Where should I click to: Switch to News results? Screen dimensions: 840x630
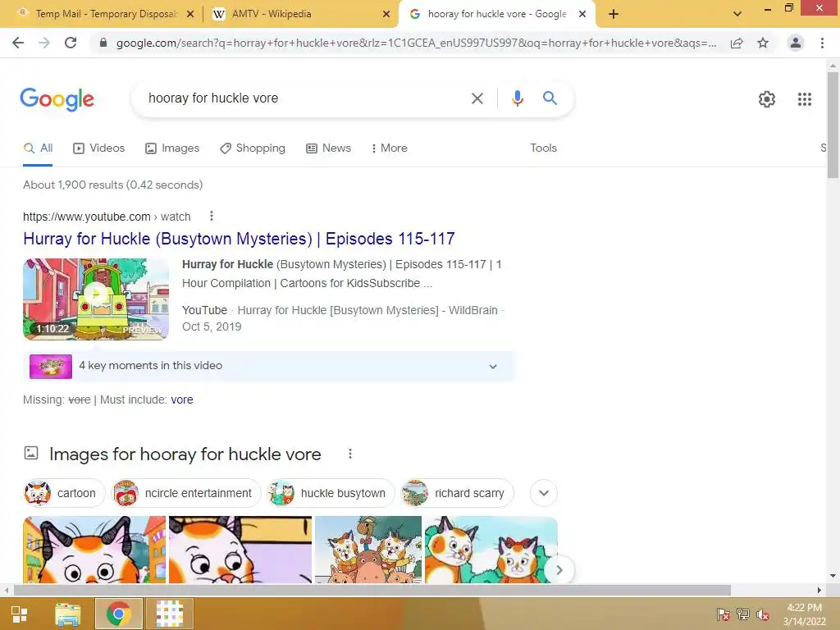328,148
